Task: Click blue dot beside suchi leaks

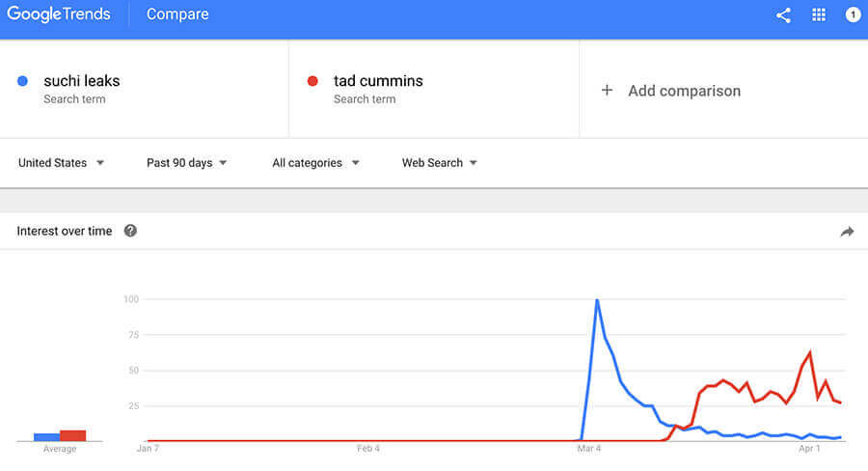Action: [23, 81]
